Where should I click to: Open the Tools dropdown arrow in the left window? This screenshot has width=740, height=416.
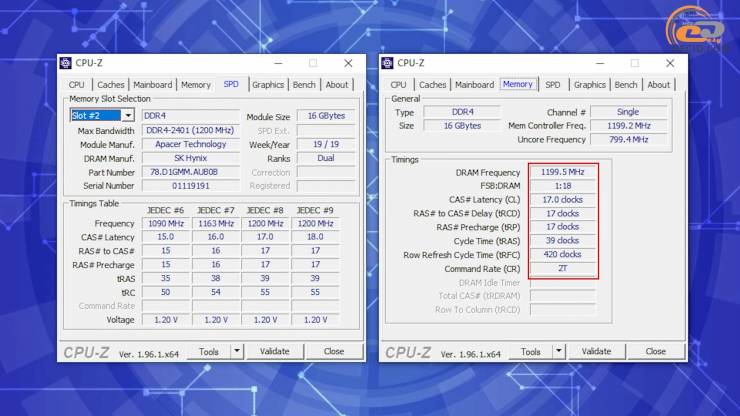click(237, 351)
